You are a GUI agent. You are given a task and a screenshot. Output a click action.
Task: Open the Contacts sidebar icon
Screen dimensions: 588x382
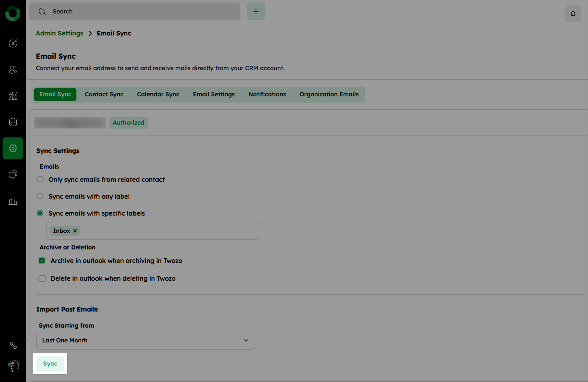[x=13, y=70]
